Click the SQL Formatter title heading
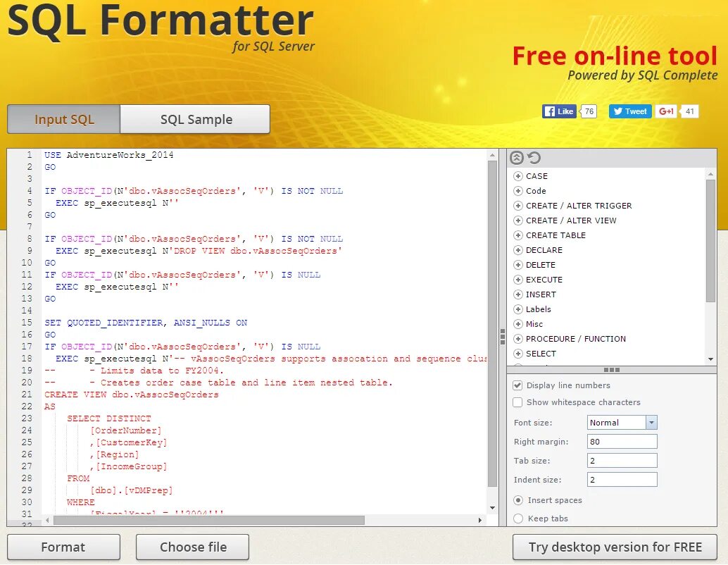Screen dimensions: 728x565 coord(161,20)
